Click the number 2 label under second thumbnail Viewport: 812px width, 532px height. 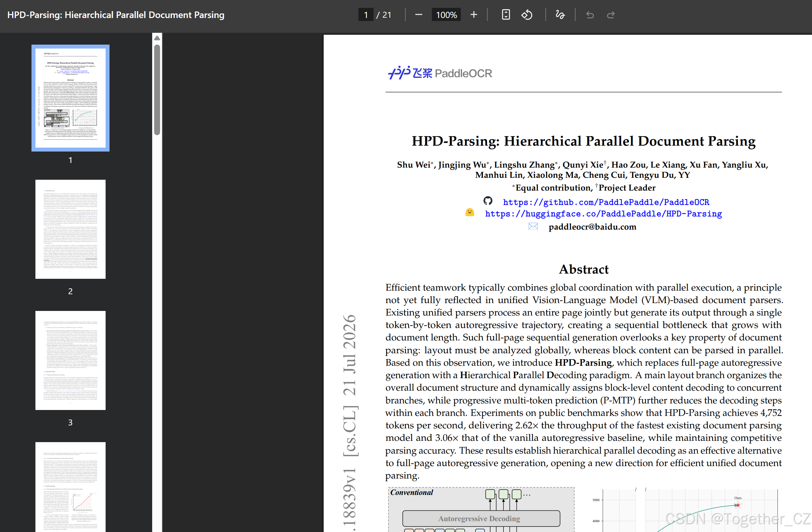tap(70, 291)
